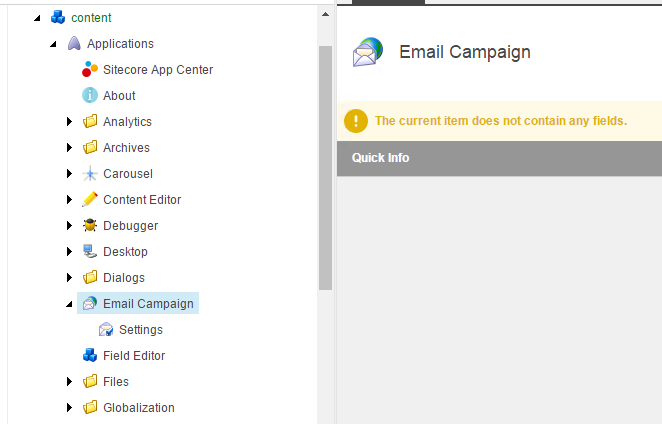The image size is (662, 424).
Task: Click the tree panel vertical scrollbar thumb
Action: point(325,168)
